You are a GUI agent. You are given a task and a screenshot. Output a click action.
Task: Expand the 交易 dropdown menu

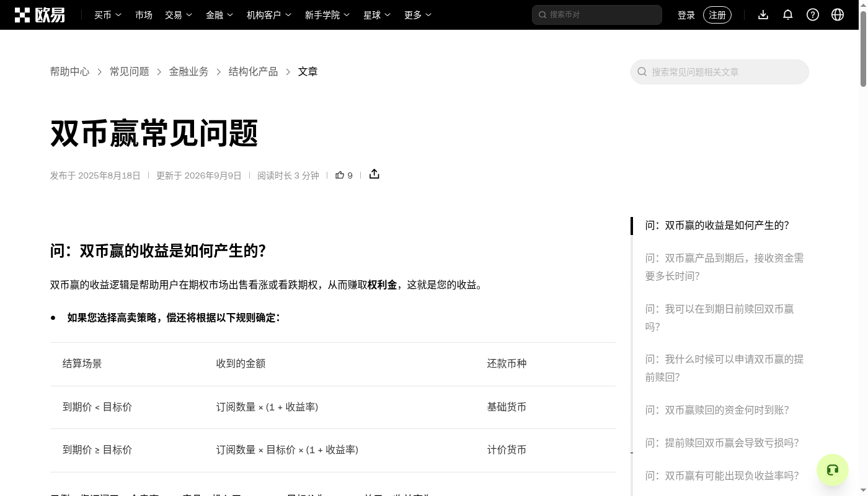coord(179,15)
